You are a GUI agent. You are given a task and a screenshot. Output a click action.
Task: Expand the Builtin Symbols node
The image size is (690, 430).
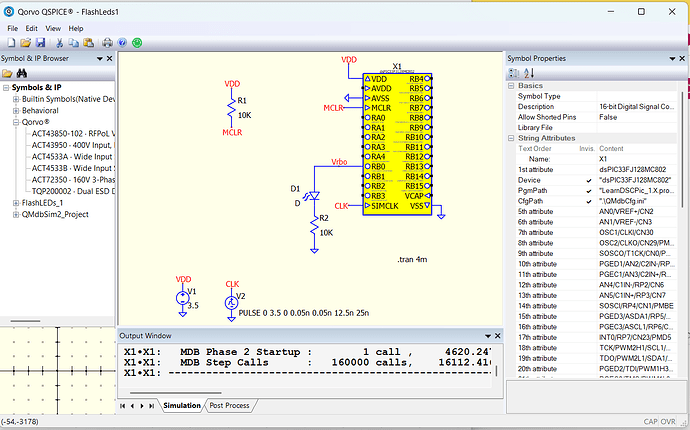coord(16,99)
